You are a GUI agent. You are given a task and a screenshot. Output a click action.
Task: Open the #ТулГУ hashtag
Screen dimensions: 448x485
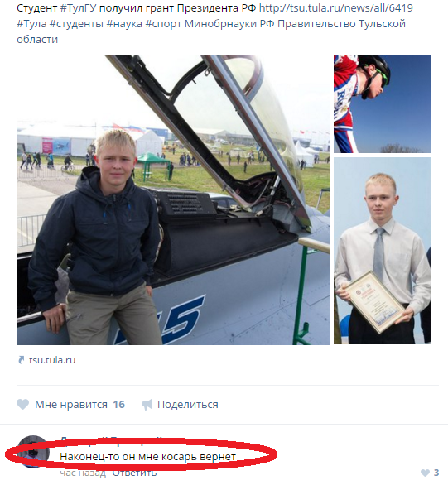(x=79, y=8)
